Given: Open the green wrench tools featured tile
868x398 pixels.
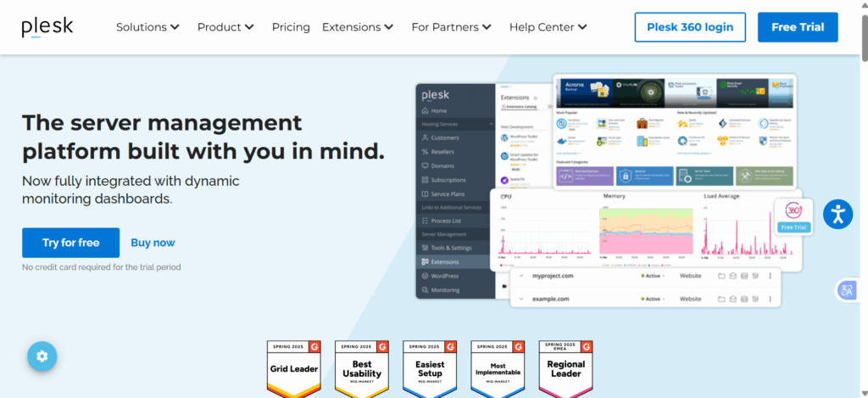Looking at the screenshot, I should click(765, 177).
